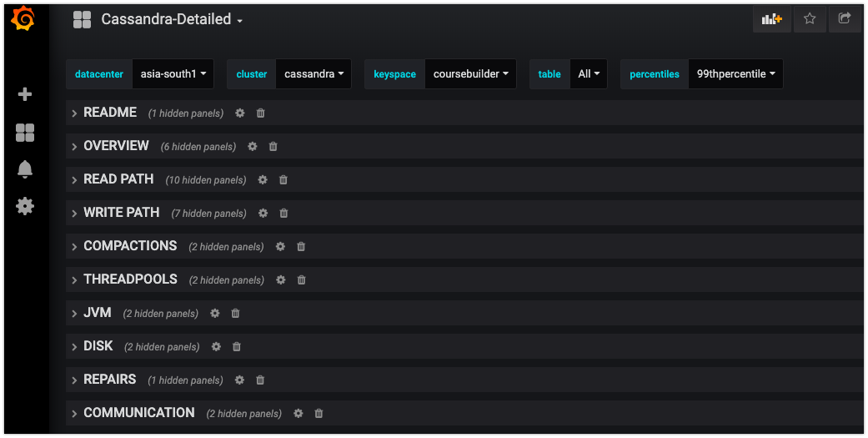Viewport: 868px width, 438px height.
Task: Star this dashboard as favorite
Action: 809,18
